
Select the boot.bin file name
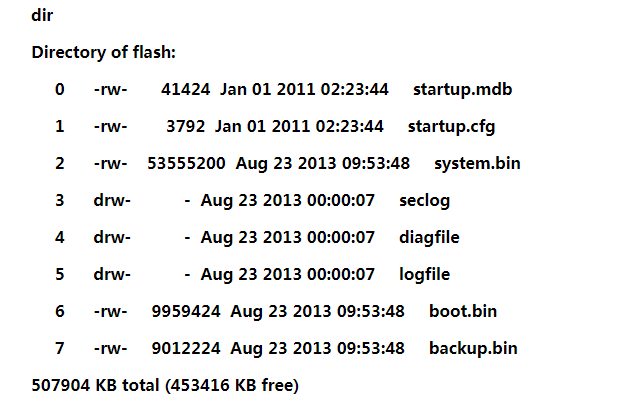pos(463,311)
